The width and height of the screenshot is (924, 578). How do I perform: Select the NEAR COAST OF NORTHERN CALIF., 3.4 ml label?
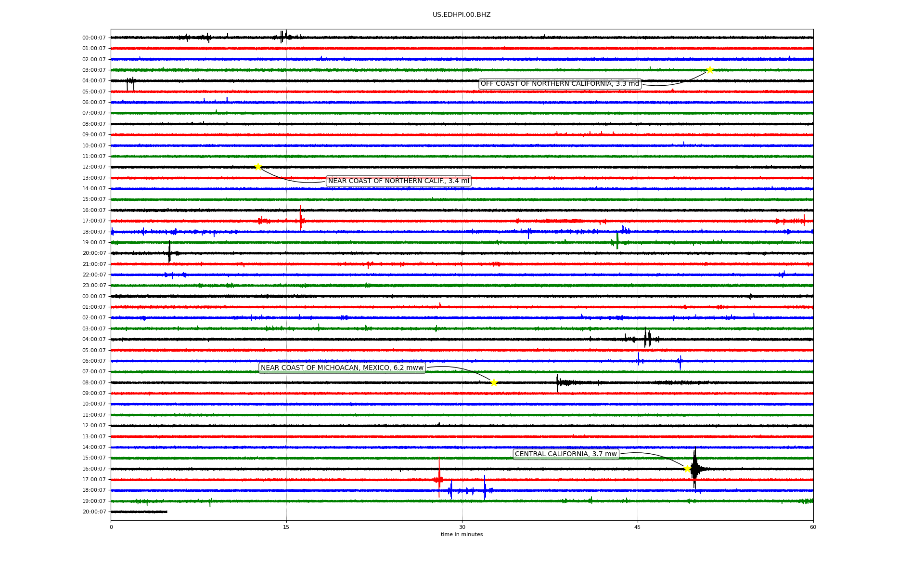click(398, 181)
